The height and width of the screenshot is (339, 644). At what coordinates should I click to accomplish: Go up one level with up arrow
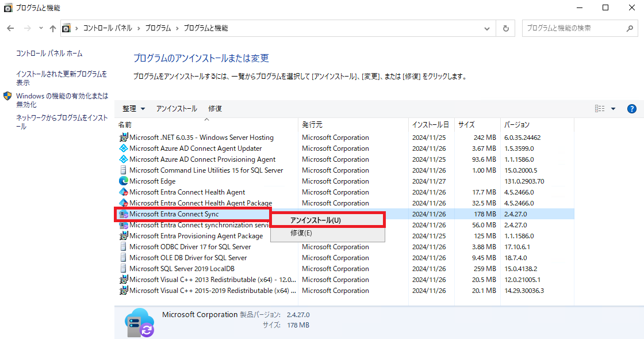click(52, 28)
